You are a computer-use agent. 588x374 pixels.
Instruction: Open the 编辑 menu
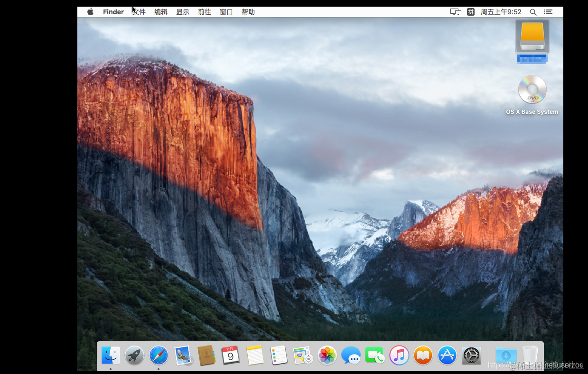point(161,12)
